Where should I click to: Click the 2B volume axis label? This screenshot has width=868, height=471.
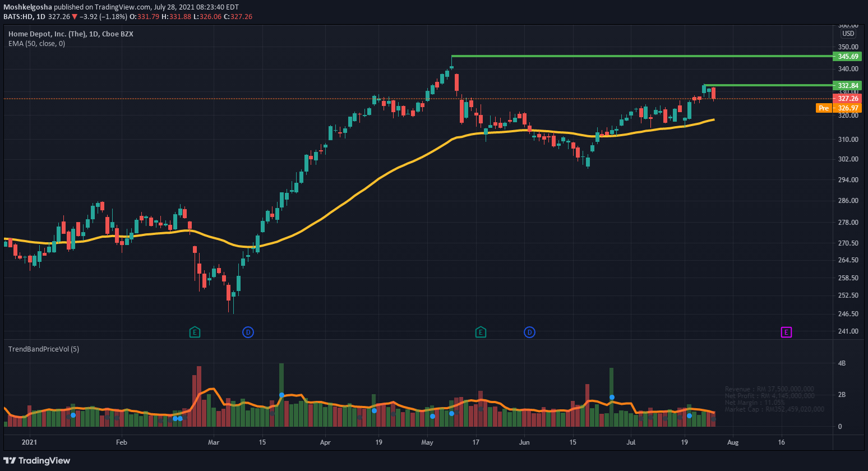pyautogui.click(x=842, y=395)
